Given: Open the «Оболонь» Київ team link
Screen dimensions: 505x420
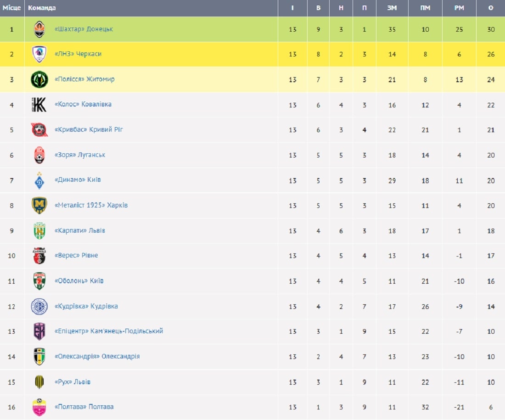Looking at the screenshot, I should [79, 280].
